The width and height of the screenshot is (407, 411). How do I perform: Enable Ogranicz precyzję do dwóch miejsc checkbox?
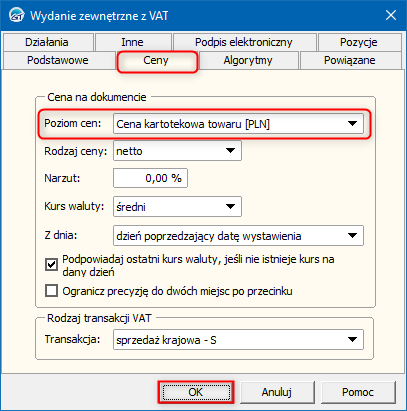tap(51, 291)
